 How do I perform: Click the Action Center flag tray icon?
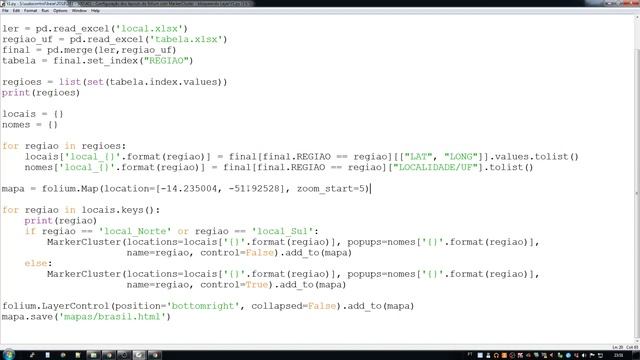tap(592, 355)
